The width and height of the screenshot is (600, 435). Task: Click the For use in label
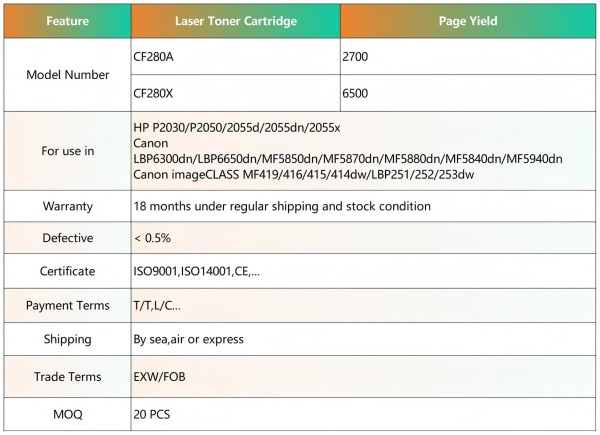coord(67,151)
